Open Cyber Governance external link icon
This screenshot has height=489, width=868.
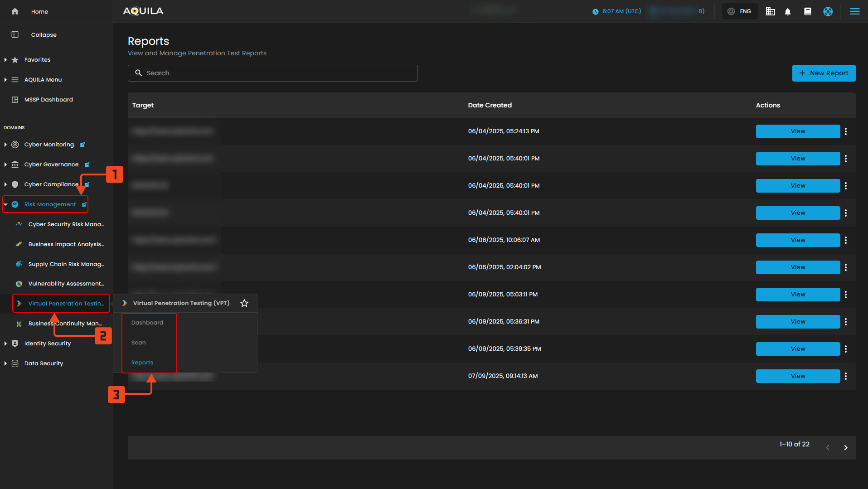point(87,165)
